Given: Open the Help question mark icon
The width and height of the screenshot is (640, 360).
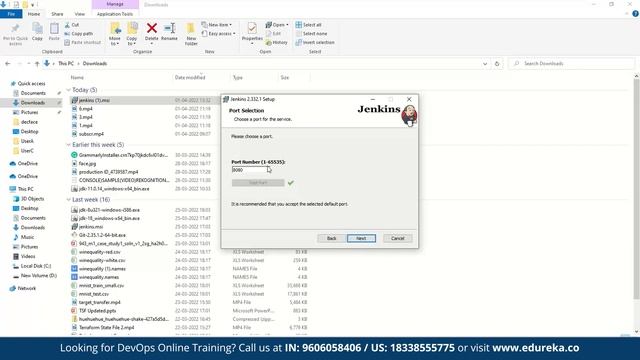Looking at the screenshot, I should 635,14.
